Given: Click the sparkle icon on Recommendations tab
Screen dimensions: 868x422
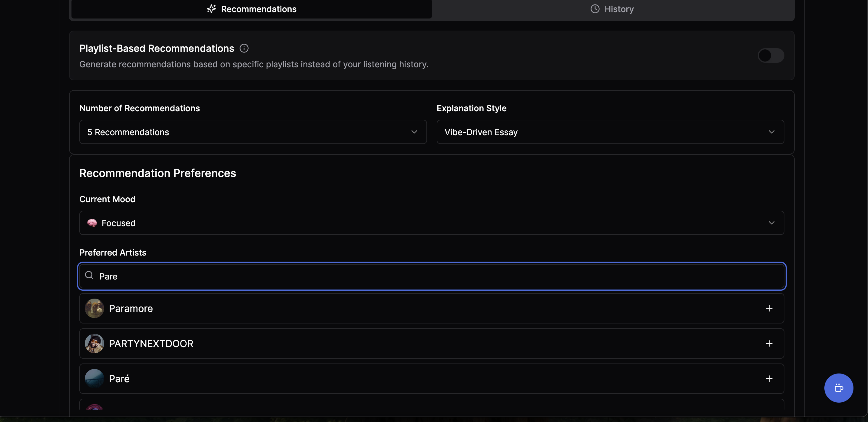Looking at the screenshot, I should [x=211, y=9].
